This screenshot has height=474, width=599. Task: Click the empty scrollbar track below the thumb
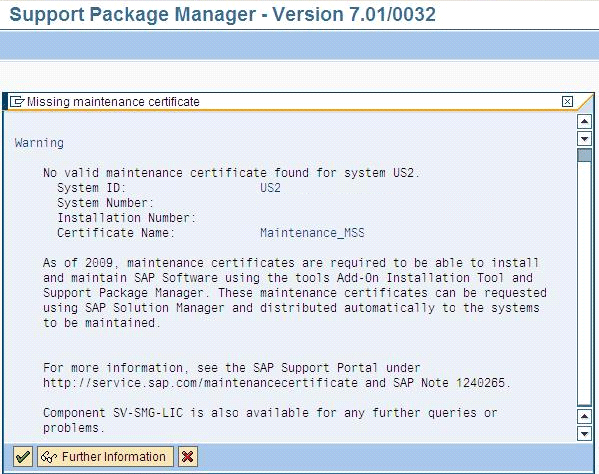(584, 283)
